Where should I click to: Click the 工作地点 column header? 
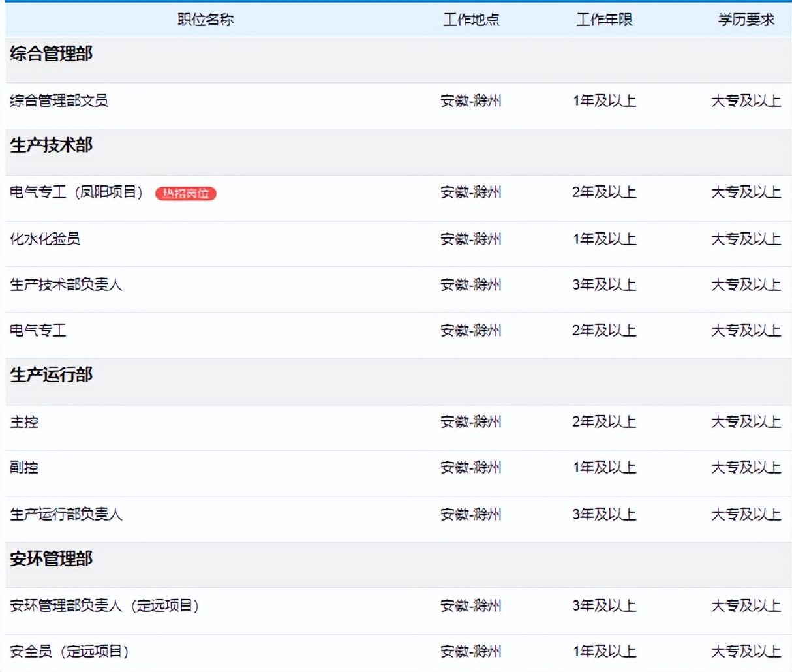point(471,20)
